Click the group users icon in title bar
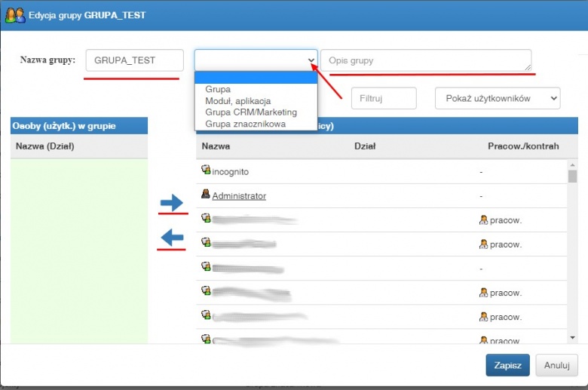The width and height of the screenshot is (588, 390). (x=15, y=15)
